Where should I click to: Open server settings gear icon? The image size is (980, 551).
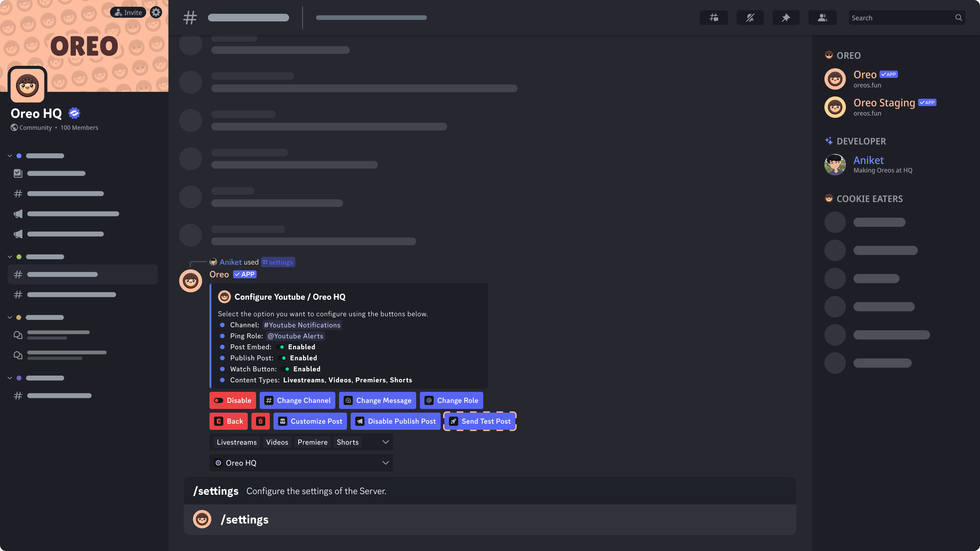pyautogui.click(x=156, y=12)
